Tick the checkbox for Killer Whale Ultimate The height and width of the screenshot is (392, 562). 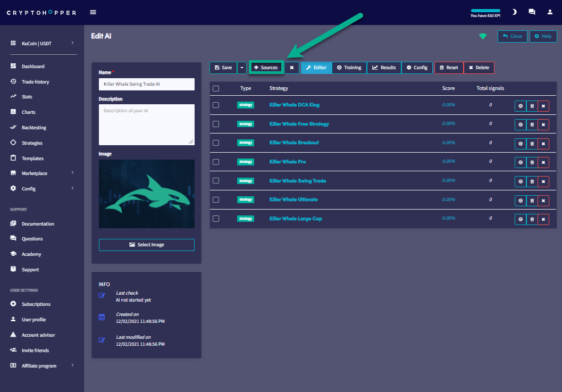[216, 199]
